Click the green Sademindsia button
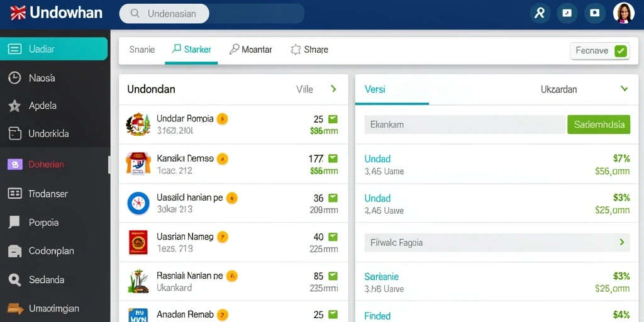This screenshot has width=644, height=322. click(599, 125)
